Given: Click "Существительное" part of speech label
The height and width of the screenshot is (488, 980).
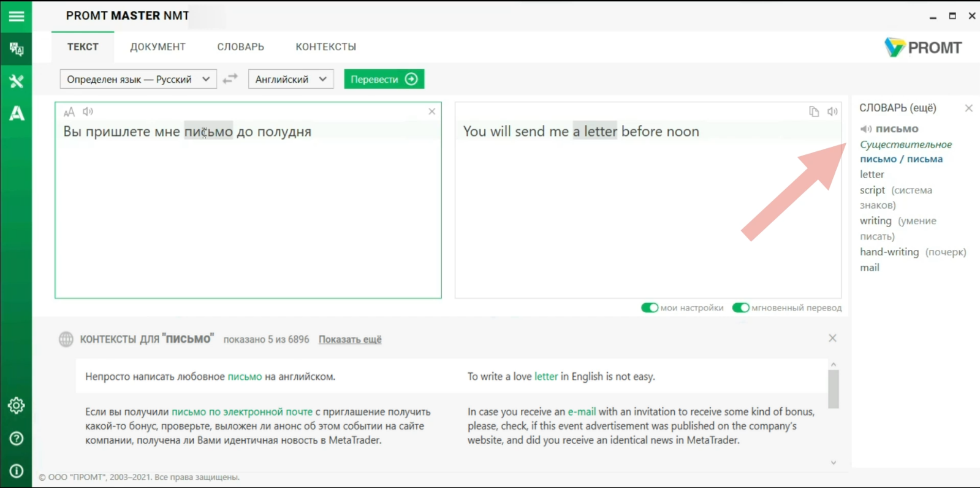Looking at the screenshot, I should point(906,145).
